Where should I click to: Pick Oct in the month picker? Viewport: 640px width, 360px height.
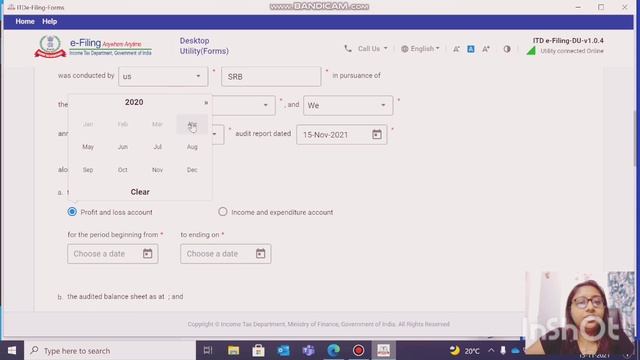(123, 170)
